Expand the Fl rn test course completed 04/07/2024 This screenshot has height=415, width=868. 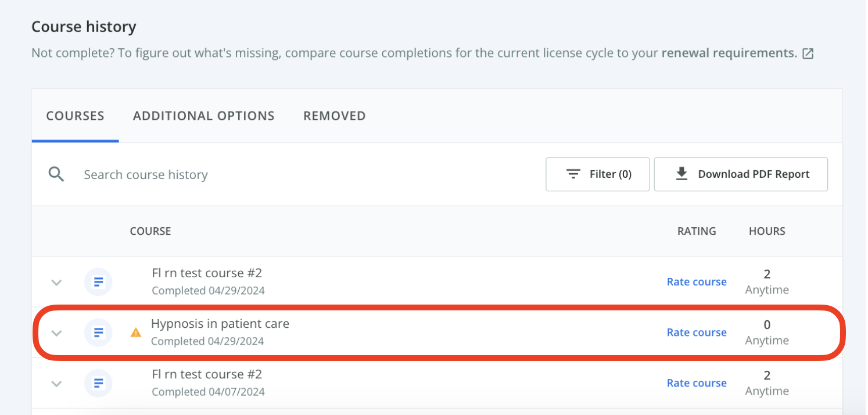(56, 383)
